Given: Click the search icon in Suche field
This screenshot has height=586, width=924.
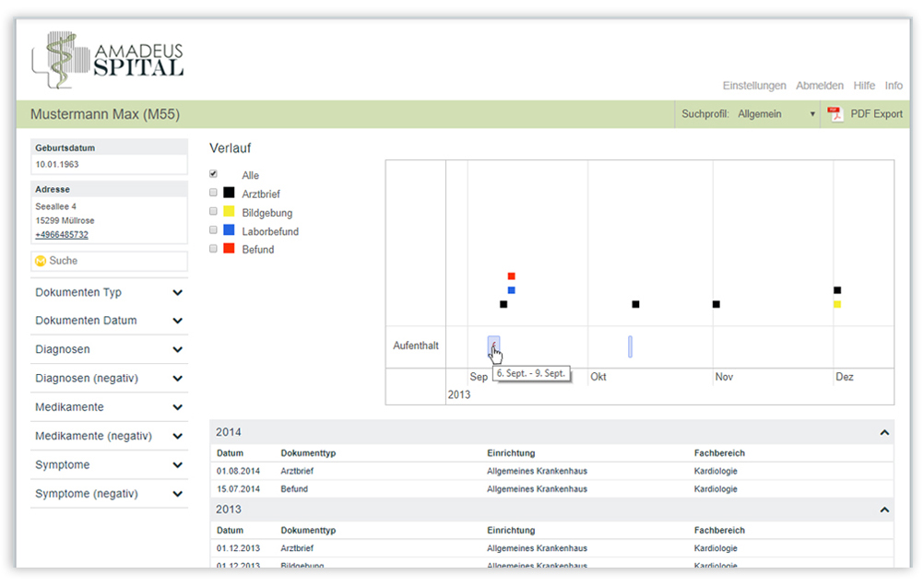Looking at the screenshot, I should coord(41,262).
